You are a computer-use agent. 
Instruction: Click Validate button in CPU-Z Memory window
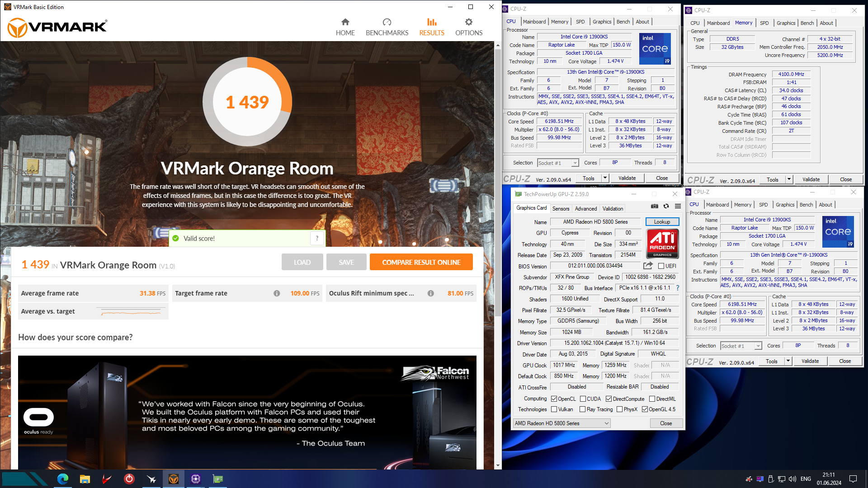811,180
